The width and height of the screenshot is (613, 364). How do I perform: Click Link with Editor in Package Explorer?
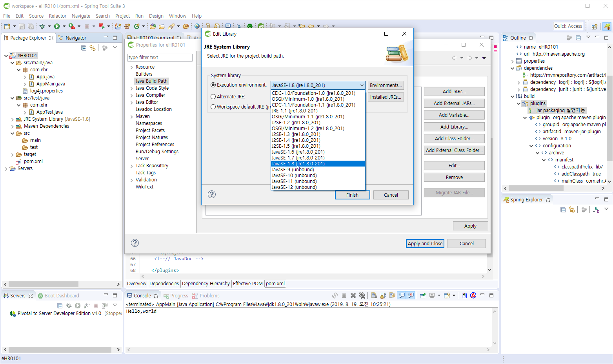pos(93,48)
